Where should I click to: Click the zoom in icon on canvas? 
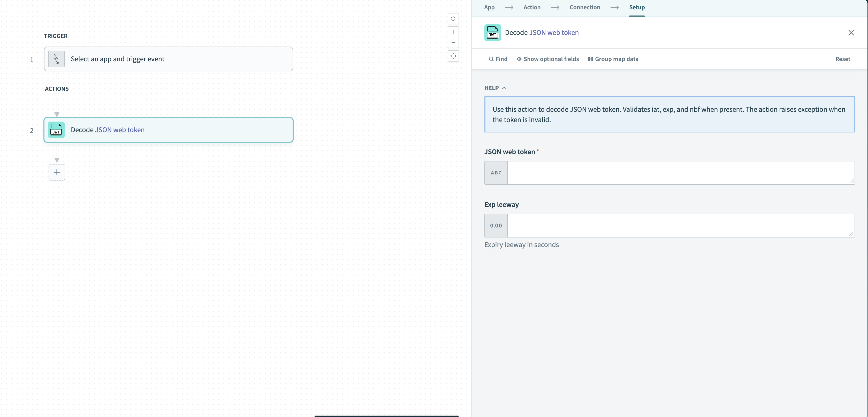[x=453, y=32]
